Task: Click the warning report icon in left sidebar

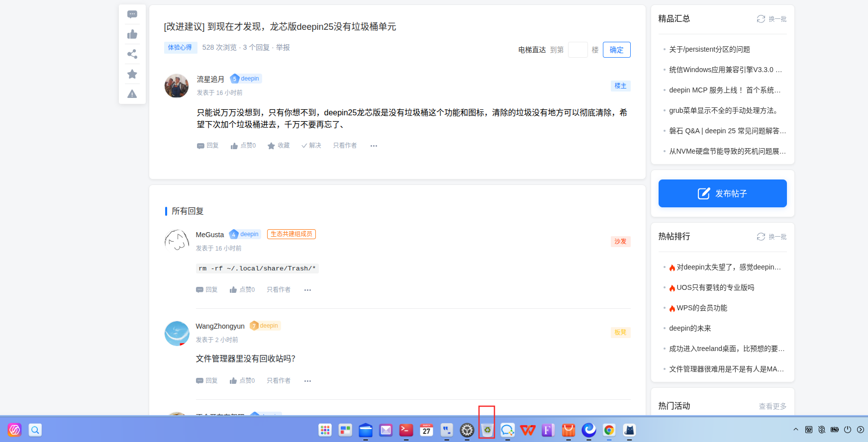Action: (132, 94)
